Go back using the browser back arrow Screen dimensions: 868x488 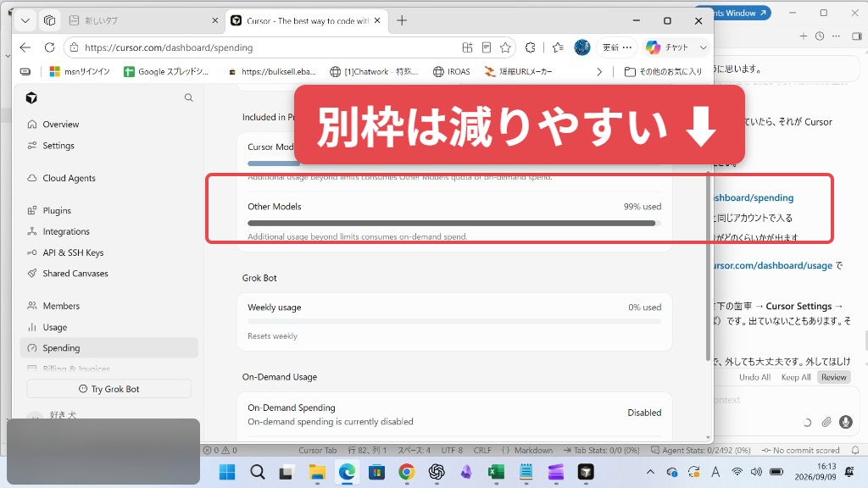click(25, 47)
